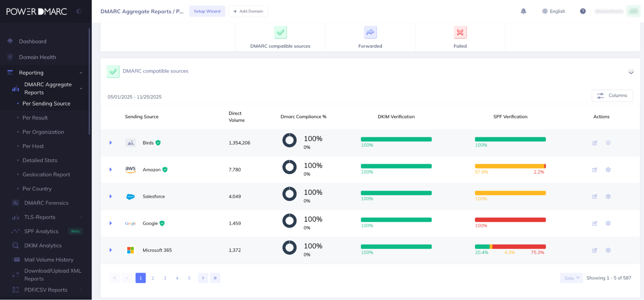
Task: Collapse the sidebar with double-arrow icon
Action: tap(79, 11)
